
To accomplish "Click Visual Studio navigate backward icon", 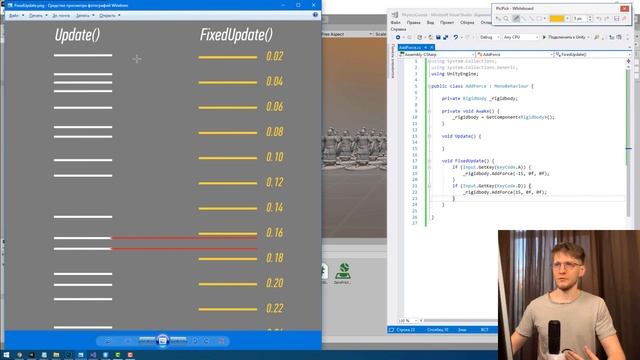I will click(x=398, y=37).
